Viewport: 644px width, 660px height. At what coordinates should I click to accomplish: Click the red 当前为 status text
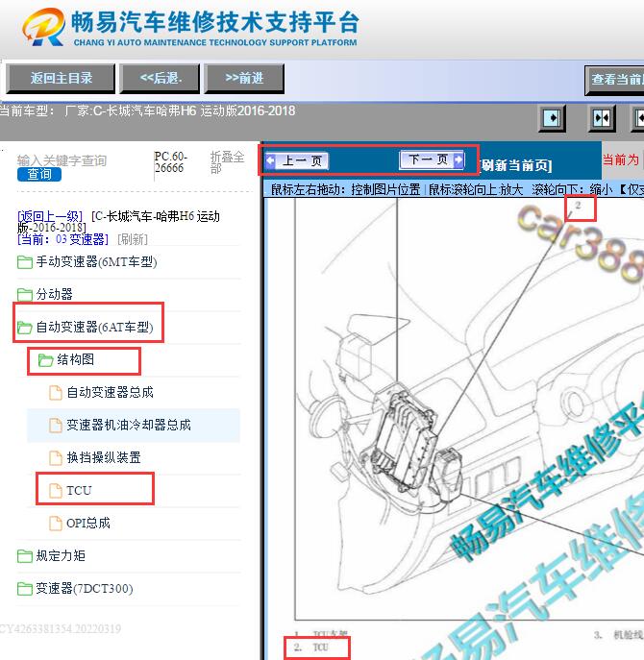(621, 159)
